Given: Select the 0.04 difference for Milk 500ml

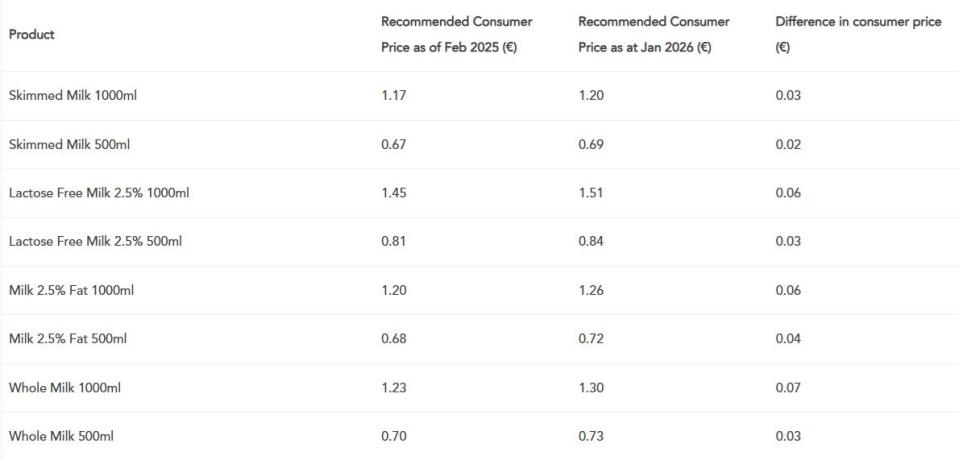Looking at the screenshot, I should (788, 338).
